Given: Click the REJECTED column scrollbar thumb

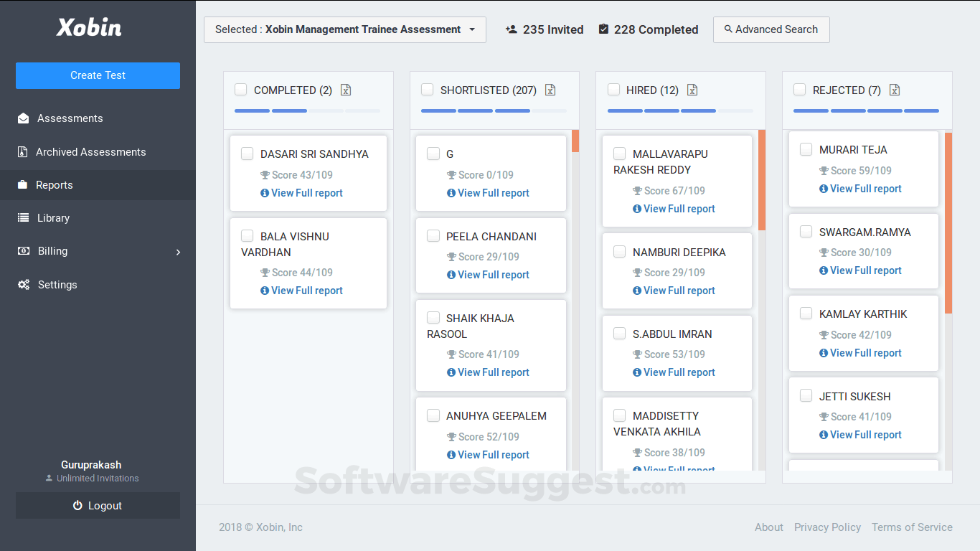Looking at the screenshot, I should click(948, 223).
